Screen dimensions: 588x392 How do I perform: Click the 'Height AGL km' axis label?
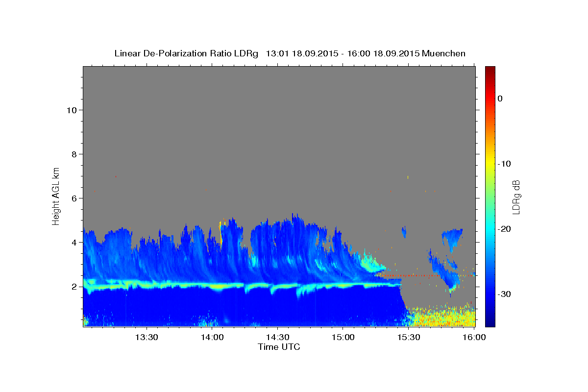[x=56, y=196]
